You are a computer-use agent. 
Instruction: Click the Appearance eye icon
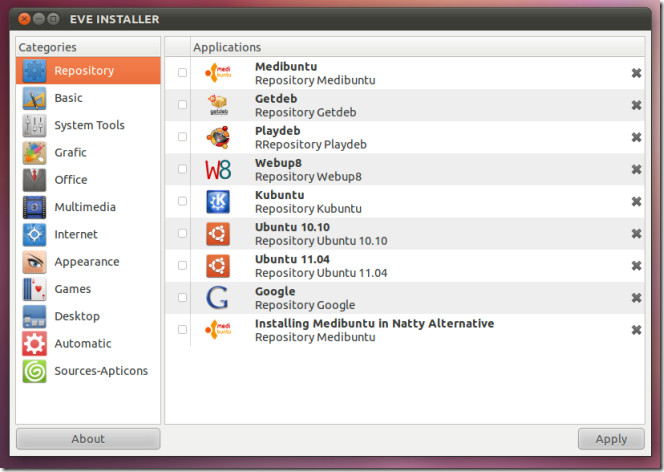[34, 262]
